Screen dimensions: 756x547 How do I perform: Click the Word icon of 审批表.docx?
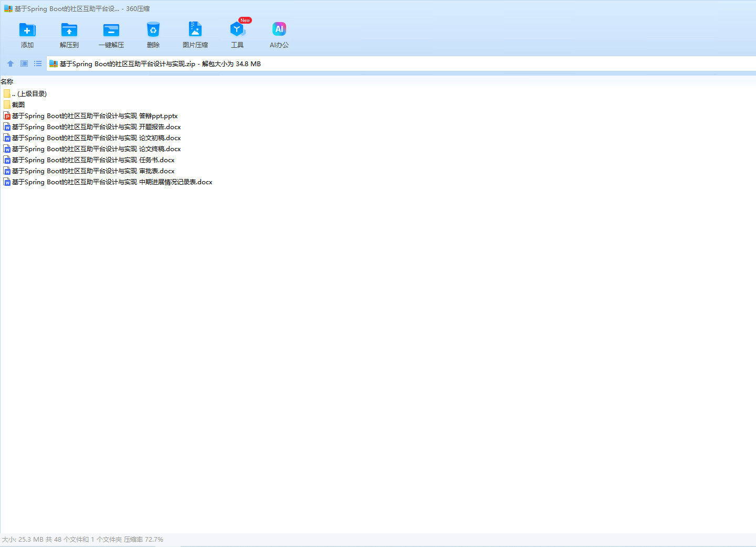[7, 171]
